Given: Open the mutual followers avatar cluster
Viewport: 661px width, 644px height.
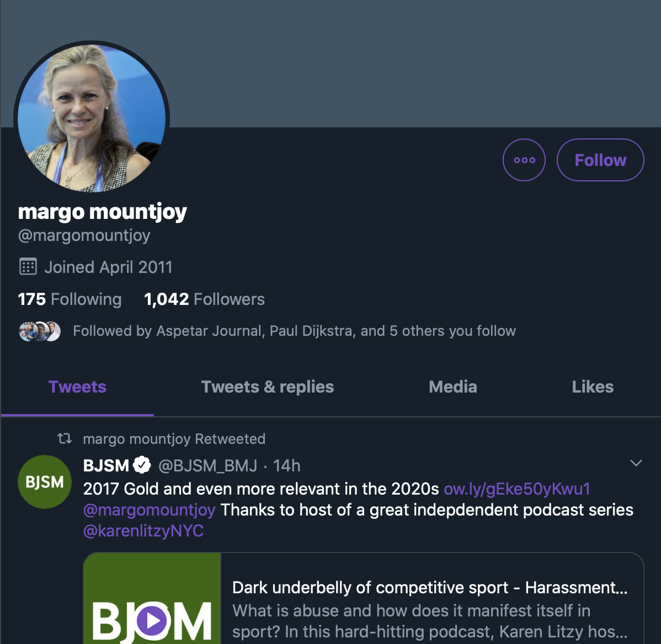Looking at the screenshot, I should pos(40,331).
